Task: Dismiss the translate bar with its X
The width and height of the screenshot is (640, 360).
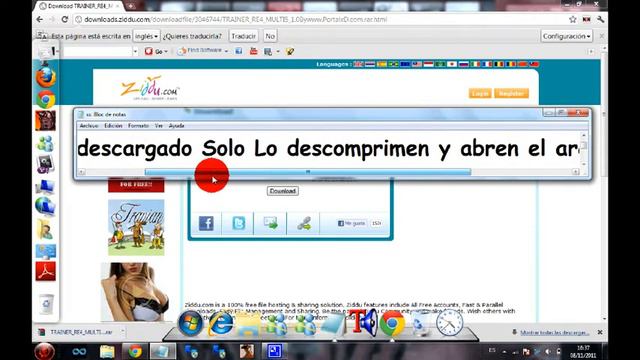Action: [602, 36]
